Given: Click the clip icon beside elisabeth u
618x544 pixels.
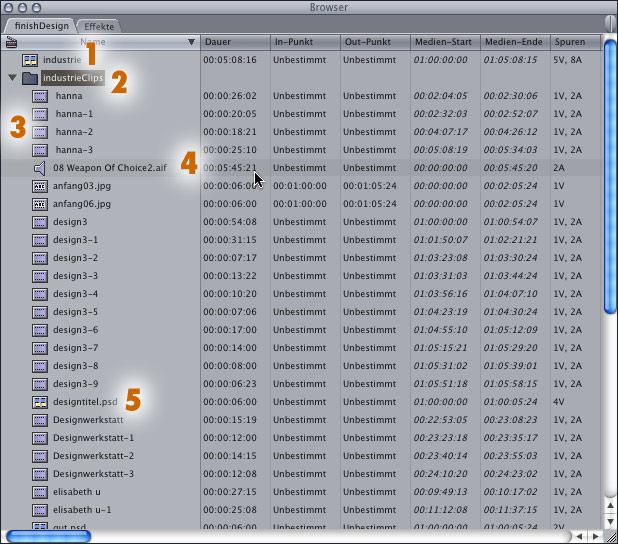Looking at the screenshot, I should click(40, 492).
